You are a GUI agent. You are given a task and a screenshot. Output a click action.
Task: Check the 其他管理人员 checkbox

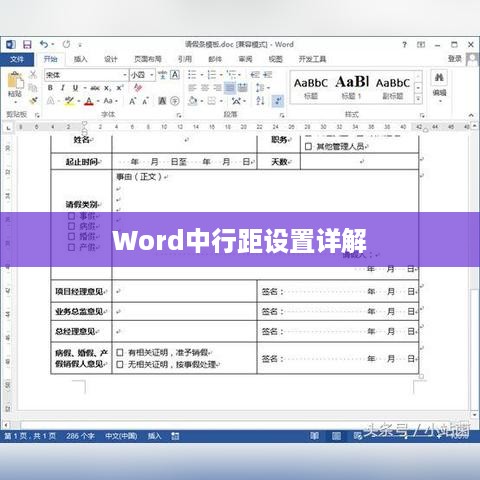click(308, 146)
